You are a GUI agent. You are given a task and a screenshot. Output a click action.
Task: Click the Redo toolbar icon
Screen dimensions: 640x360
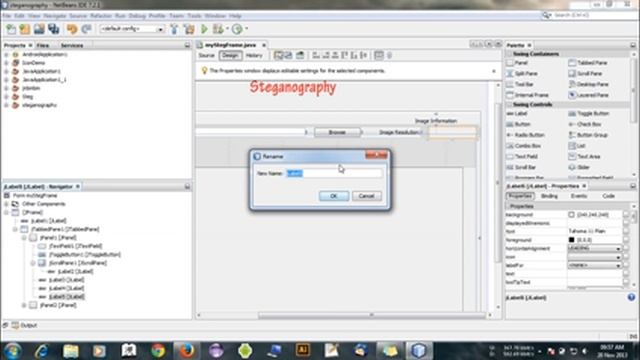tap(86, 29)
